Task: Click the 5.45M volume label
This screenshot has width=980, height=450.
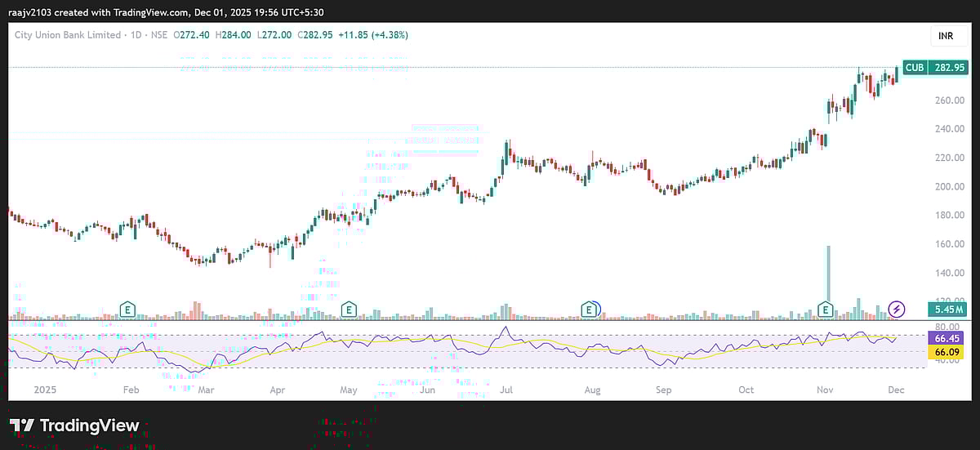Action: click(950, 310)
